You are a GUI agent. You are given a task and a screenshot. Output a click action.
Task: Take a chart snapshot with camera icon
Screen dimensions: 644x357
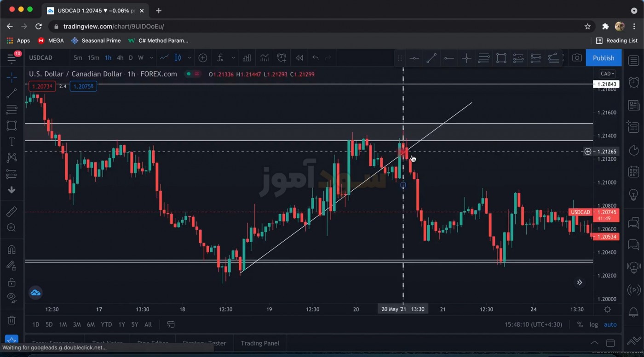coord(577,57)
